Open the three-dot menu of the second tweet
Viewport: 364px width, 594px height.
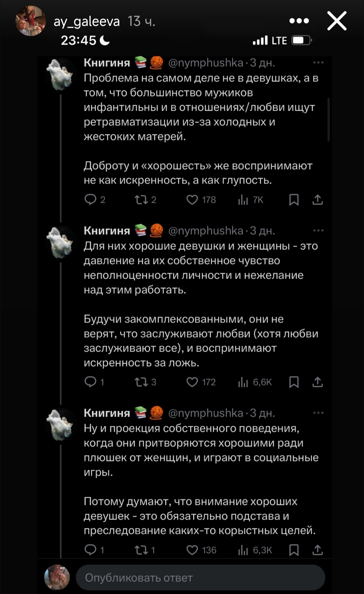318,231
